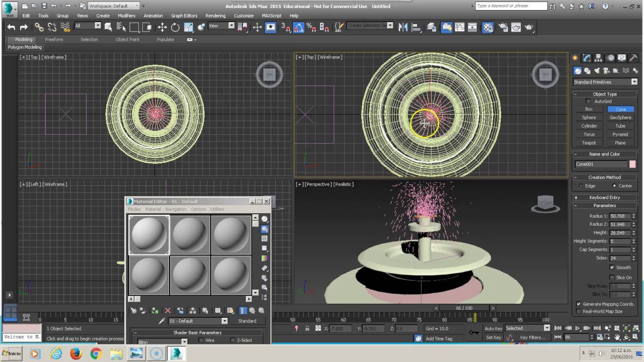Click the Standard material type button

pyautogui.click(x=247, y=321)
